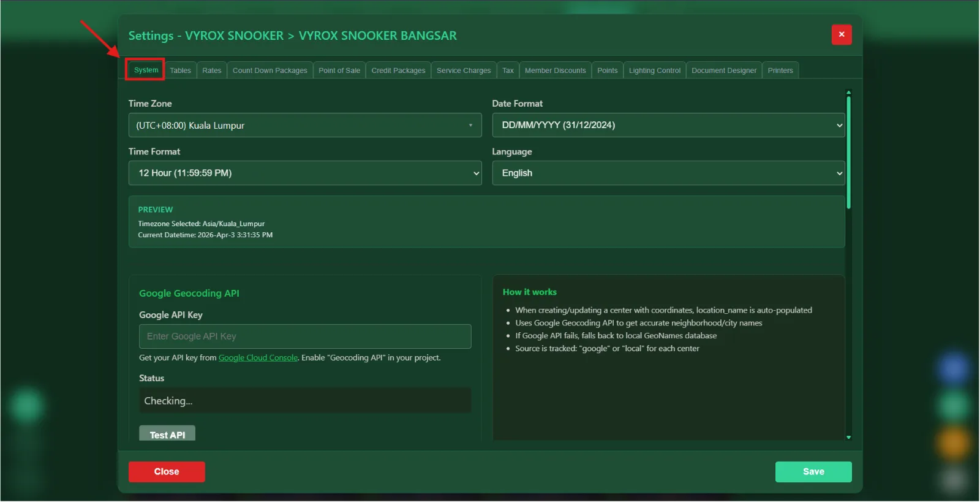The width and height of the screenshot is (980, 502).
Task: Expand the Time Zone dropdown
Action: point(305,125)
